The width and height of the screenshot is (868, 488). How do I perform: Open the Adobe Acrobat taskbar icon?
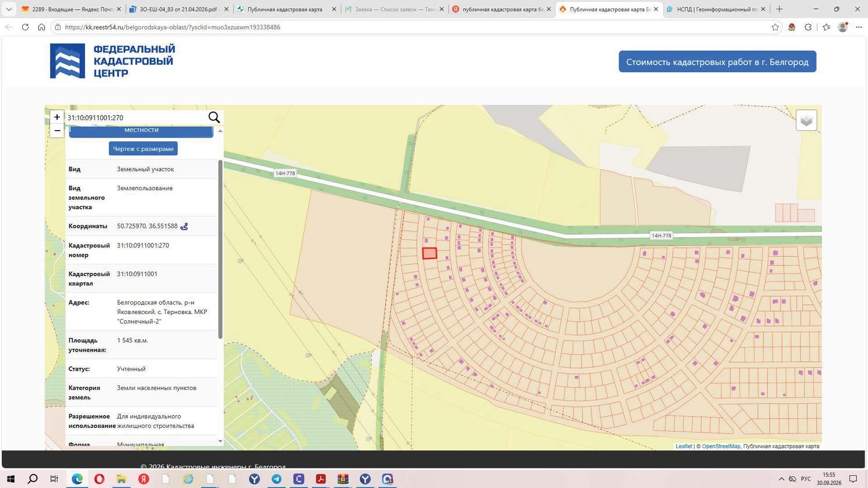coord(321,479)
